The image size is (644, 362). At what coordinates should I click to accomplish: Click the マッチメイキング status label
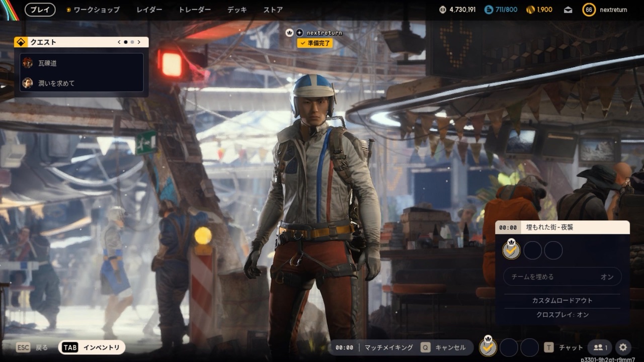[x=389, y=347]
